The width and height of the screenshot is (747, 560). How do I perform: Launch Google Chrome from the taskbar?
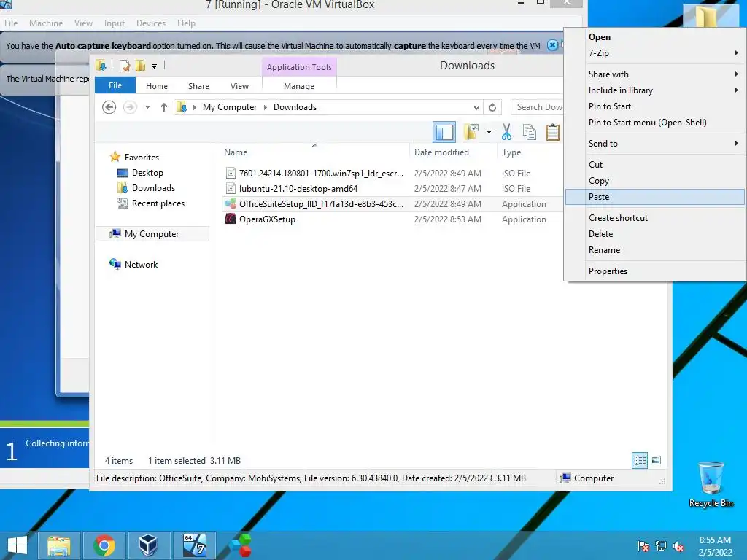(x=104, y=545)
